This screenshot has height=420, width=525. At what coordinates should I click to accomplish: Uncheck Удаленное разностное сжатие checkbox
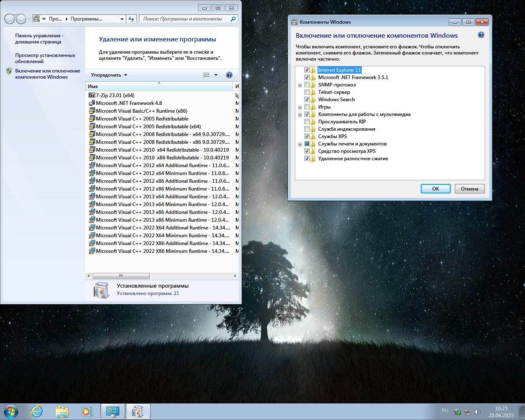(x=307, y=159)
